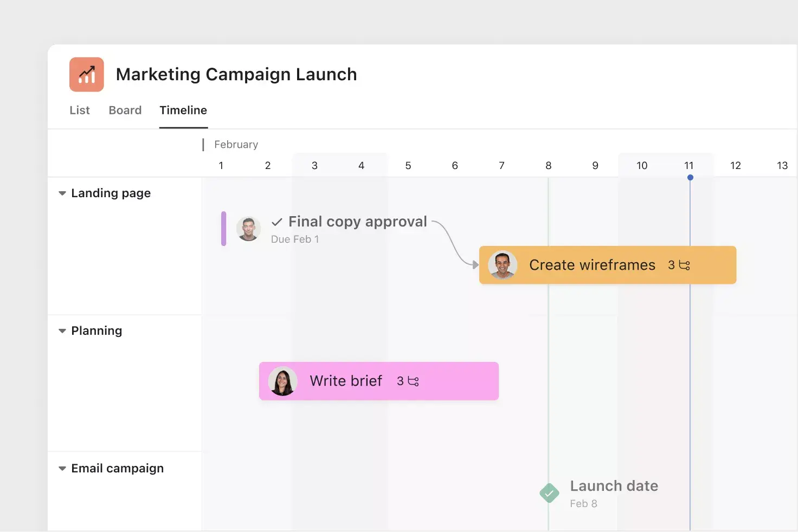This screenshot has width=798, height=532.
Task: Switch to the Board tab
Action: click(125, 110)
